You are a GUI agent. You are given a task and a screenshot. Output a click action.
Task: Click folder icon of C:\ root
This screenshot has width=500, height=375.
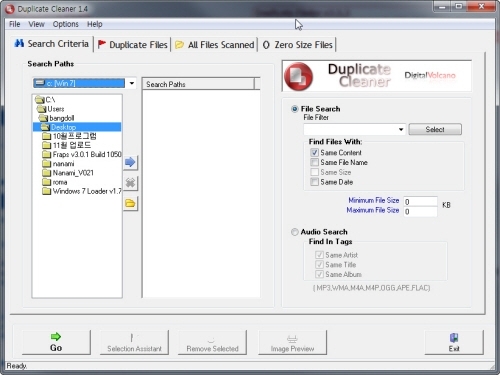(40, 100)
